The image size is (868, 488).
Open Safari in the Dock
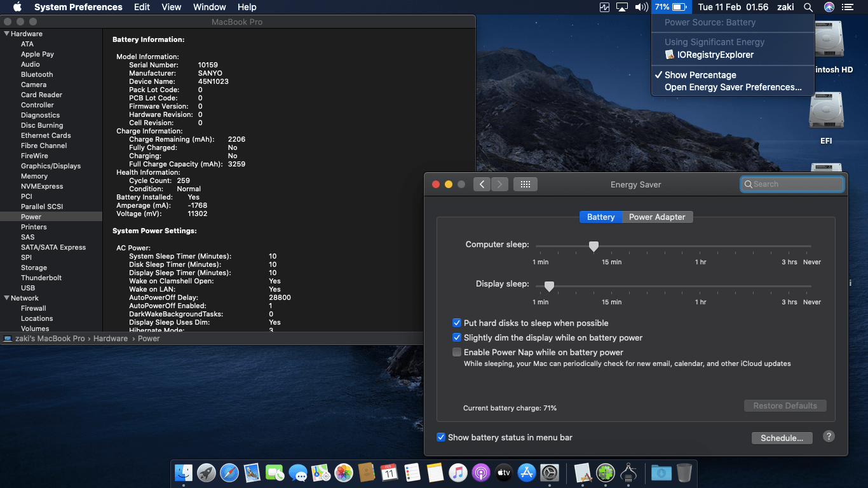pyautogui.click(x=229, y=472)
